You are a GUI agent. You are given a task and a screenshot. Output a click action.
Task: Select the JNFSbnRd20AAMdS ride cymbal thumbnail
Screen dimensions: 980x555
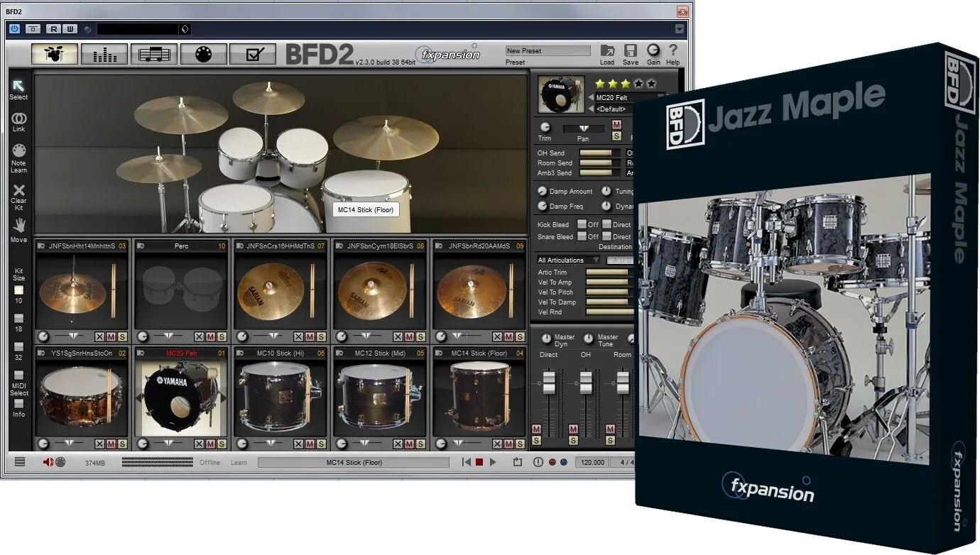(478, 291)
